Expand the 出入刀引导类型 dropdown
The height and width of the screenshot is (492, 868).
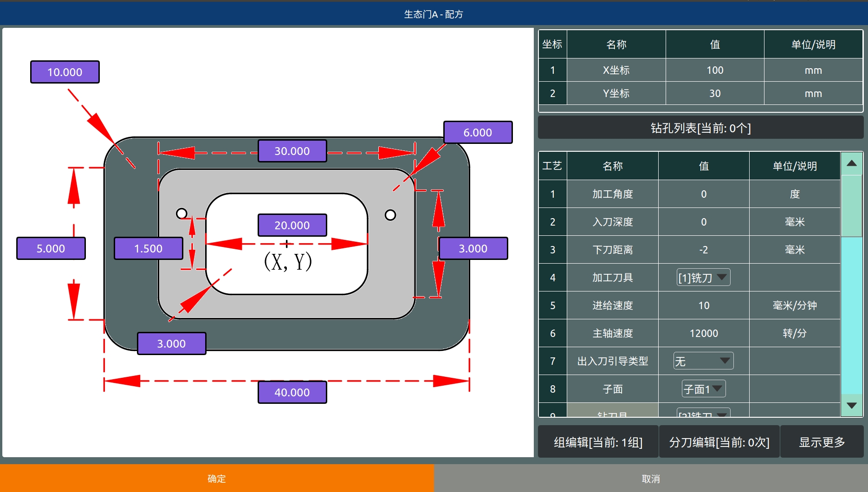pyautogui.click(x=703, y=361)
